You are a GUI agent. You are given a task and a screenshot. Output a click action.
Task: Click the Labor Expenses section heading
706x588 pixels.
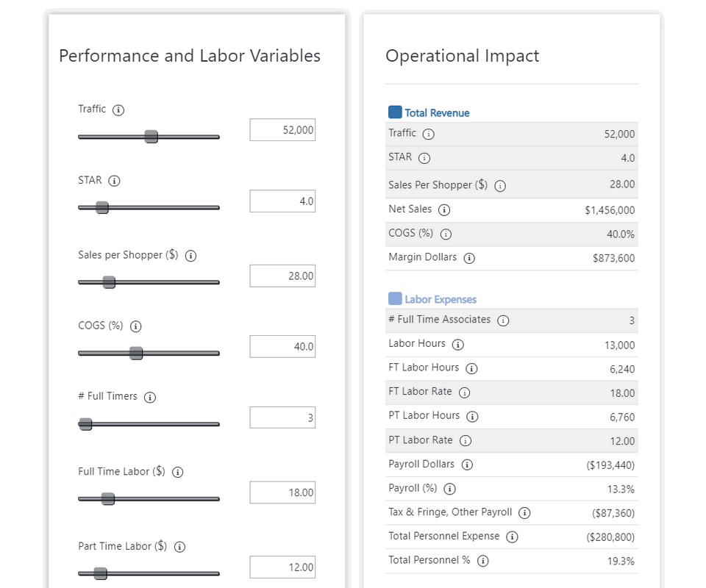point(440,300)
